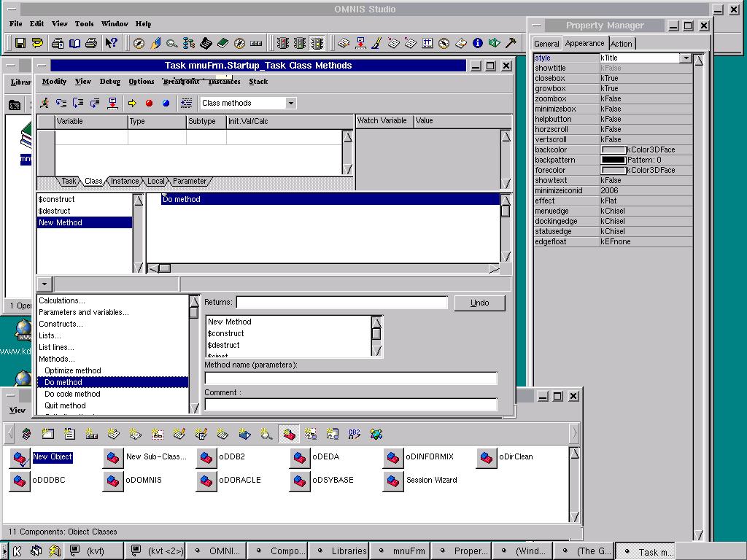Select the oDORACLE object class icon
The height and width of the screenshot is (560, 747).
207,481
